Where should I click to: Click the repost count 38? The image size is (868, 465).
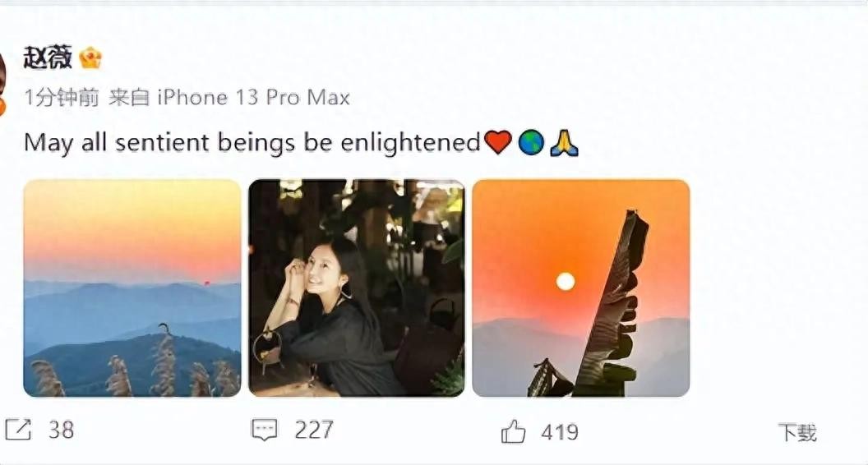point(61,430)
